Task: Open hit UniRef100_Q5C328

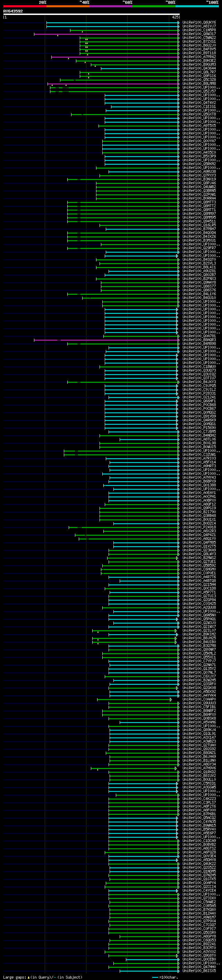Action: click(199, 80)
